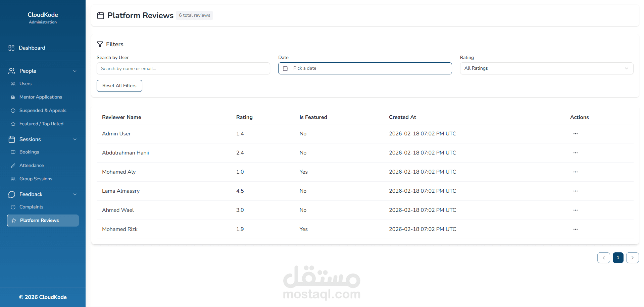The height and width of the screenshot is (307, 644).
Task: Open the All Ratings dropdown
Action: pyautogui.click(x=546, y=68)
